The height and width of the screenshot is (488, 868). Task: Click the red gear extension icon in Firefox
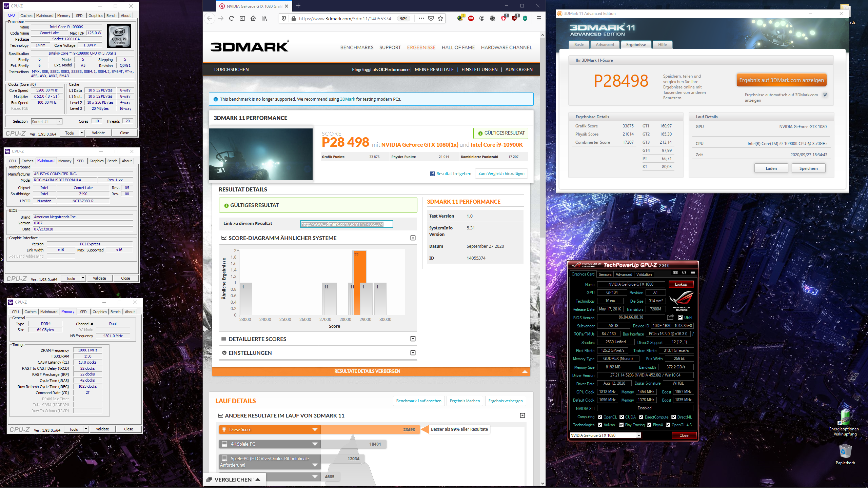click(x=504, y=18)
